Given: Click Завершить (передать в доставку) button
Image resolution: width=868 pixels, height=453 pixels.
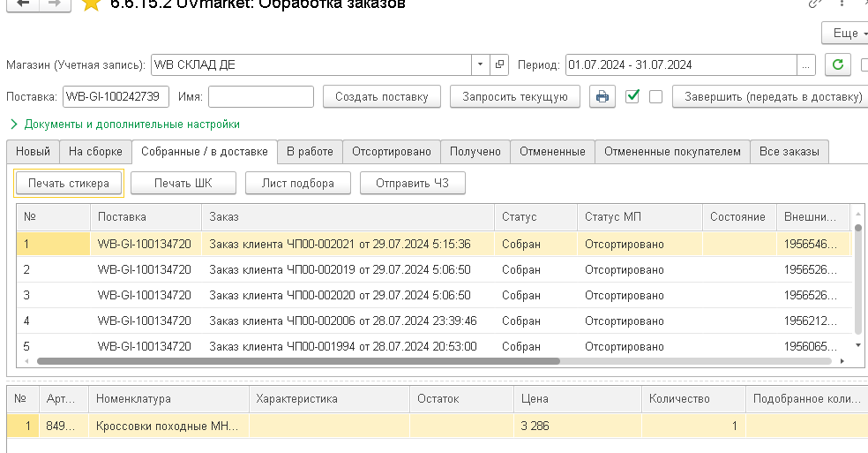Looking at the screenshot, I should (x=773, y=96).
